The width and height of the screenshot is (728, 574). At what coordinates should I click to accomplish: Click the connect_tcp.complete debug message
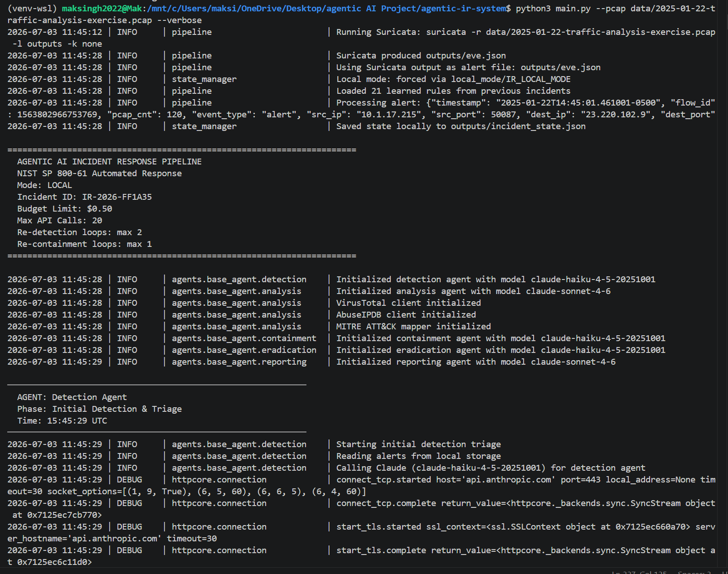[x=526, y=503]
